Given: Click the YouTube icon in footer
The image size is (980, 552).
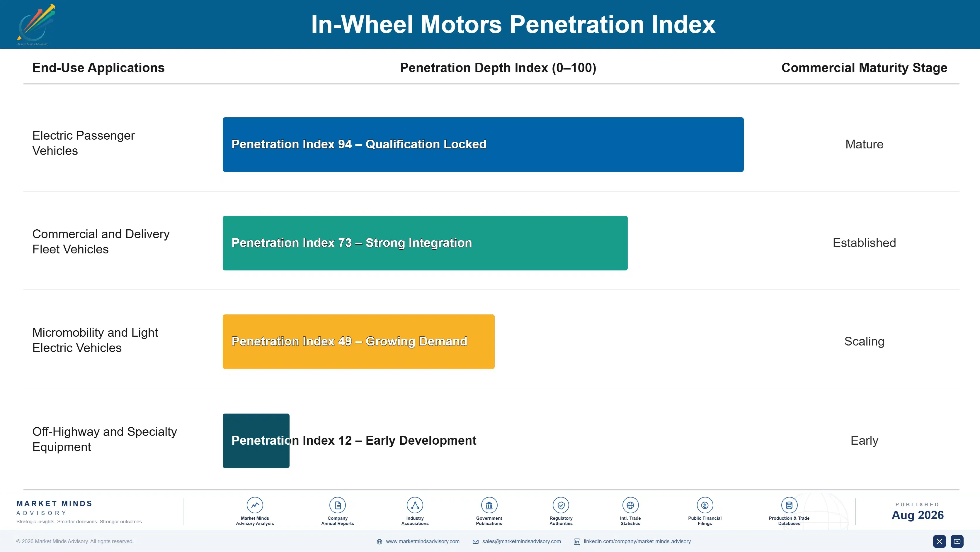Looking at the screenshot, I should point(957,541).
